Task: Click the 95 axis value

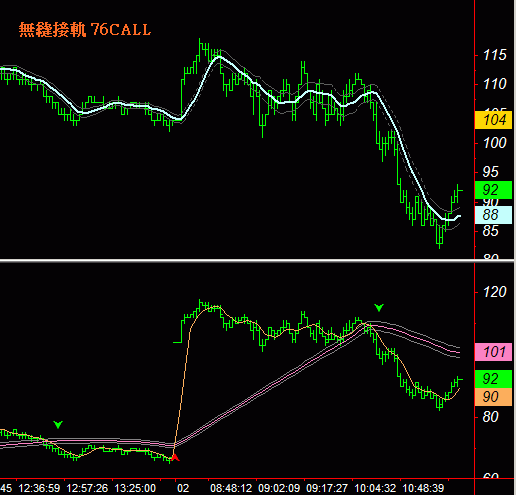Action: point(491,172)
